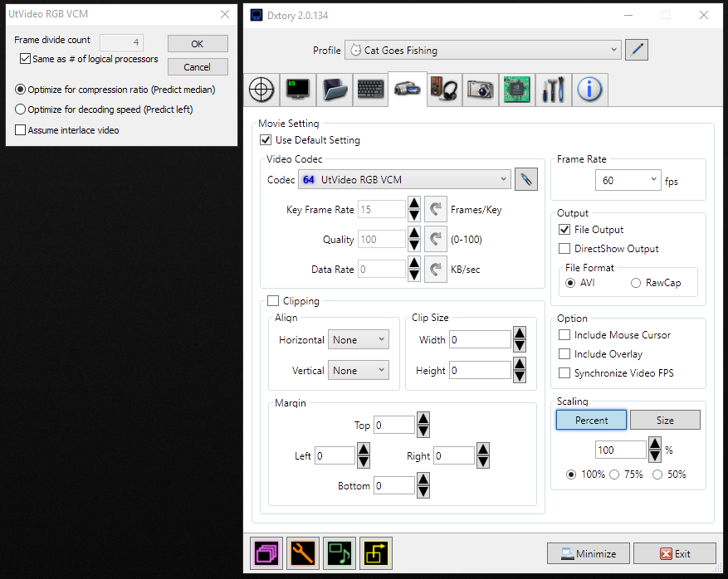Click the green music note icon
This screenshot has width=728, height=579.
click(340, 553)
